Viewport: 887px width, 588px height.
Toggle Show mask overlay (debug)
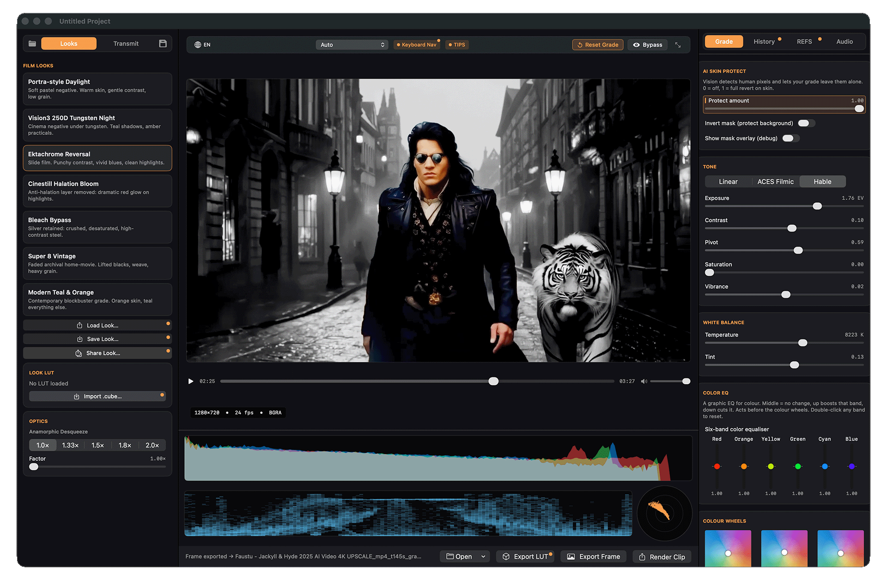tap(790, 138)
